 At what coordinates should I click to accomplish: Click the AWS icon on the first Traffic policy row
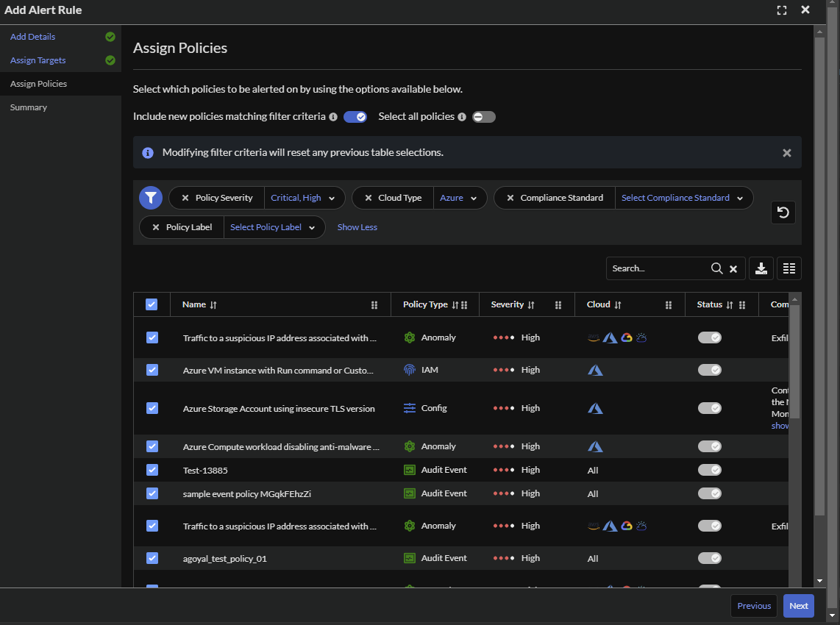(x=594, y=337)
